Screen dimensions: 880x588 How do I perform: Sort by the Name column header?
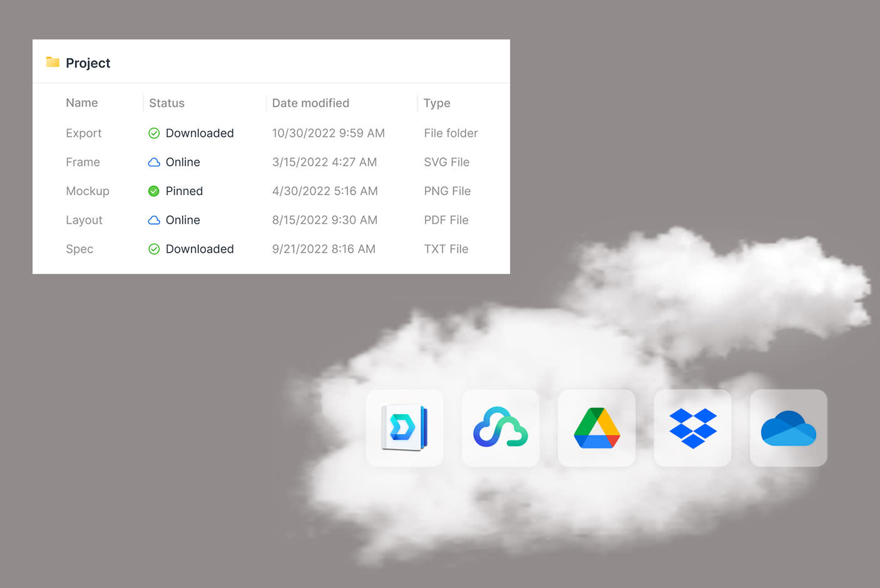click(x=82, y=103)
